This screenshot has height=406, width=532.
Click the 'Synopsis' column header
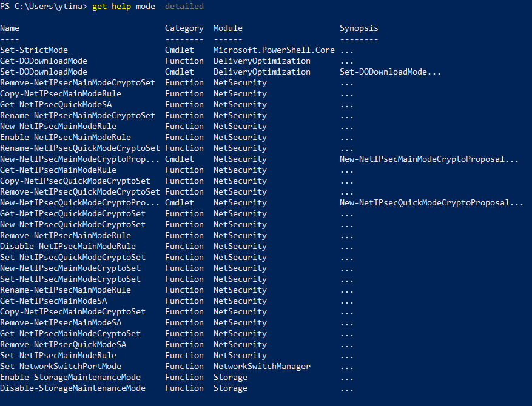[359, 28]
